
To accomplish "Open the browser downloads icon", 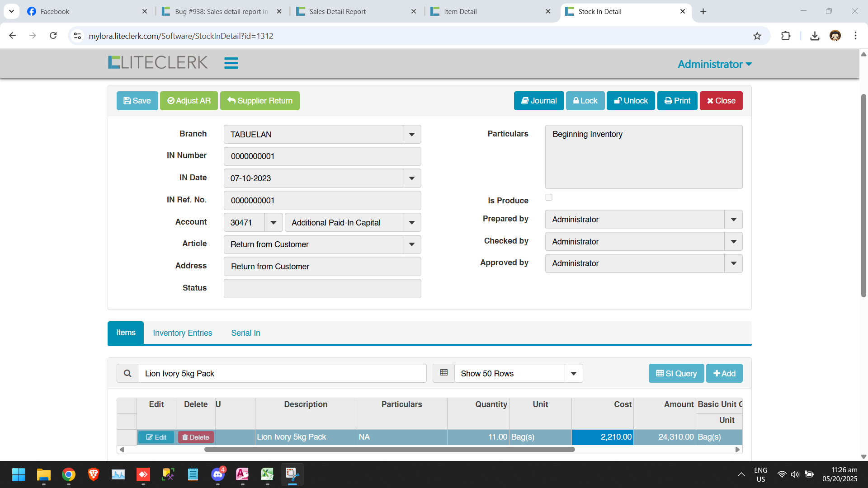I will [x=815, y=36].
